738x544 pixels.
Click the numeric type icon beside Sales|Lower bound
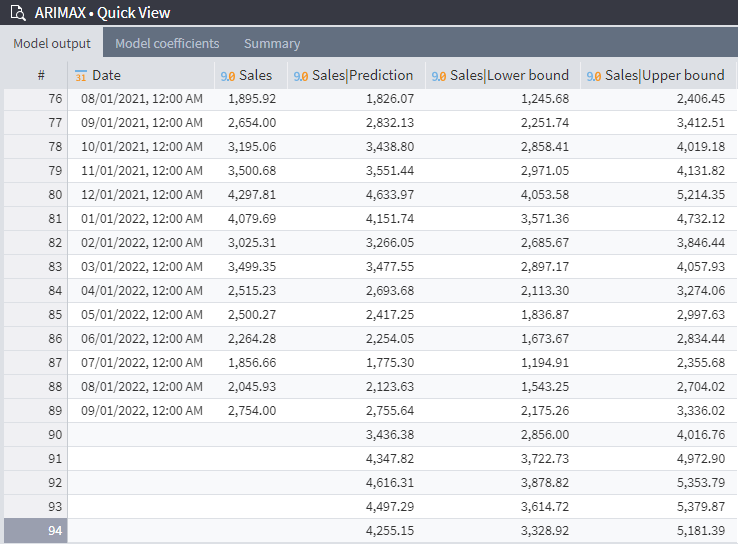[x=439, y=76]
